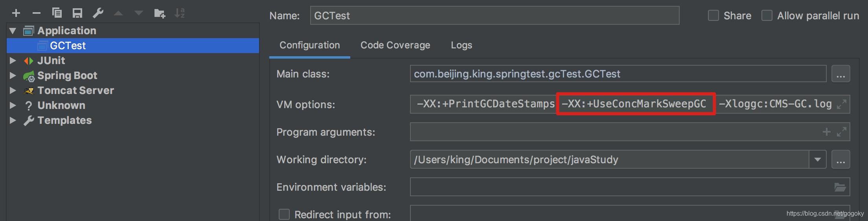This screenshot has height=221, width=868.
Task: Open the Logs tab
Action: click(x=461, y=45)
